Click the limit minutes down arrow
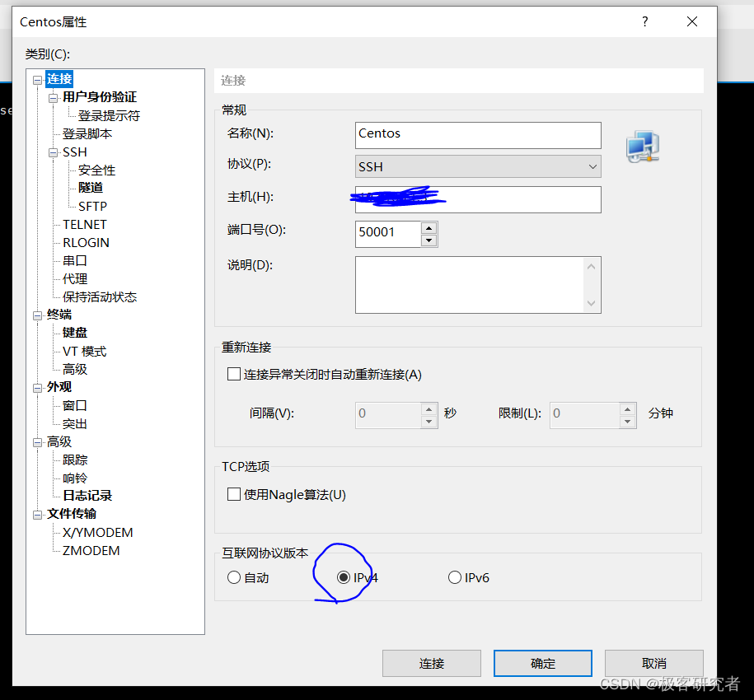Image resolution: width=754 pixels, height=700 pixels. (627, 422)
